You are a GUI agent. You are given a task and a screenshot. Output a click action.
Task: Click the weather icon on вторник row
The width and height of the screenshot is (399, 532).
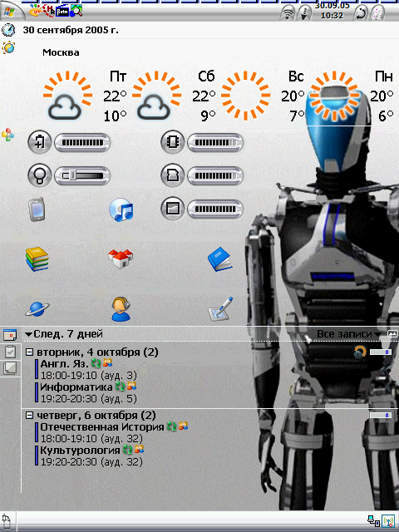coord(360,352)
